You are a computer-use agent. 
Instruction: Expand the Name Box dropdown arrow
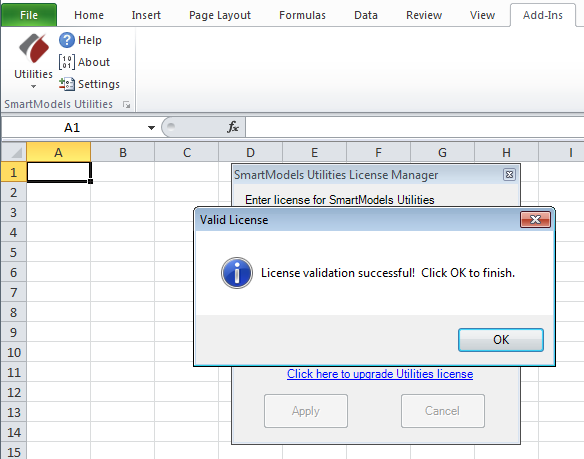[151, 128]
